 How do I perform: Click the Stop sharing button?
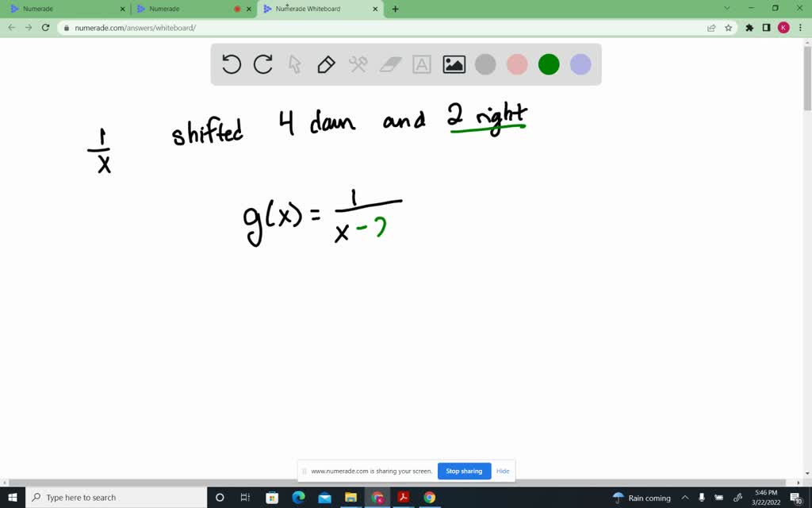[x=464, y=471]
